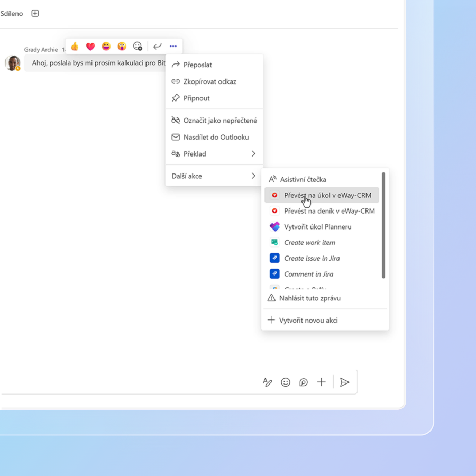
Task: Open Asistivní čtečka
Action: pos(322,179)
